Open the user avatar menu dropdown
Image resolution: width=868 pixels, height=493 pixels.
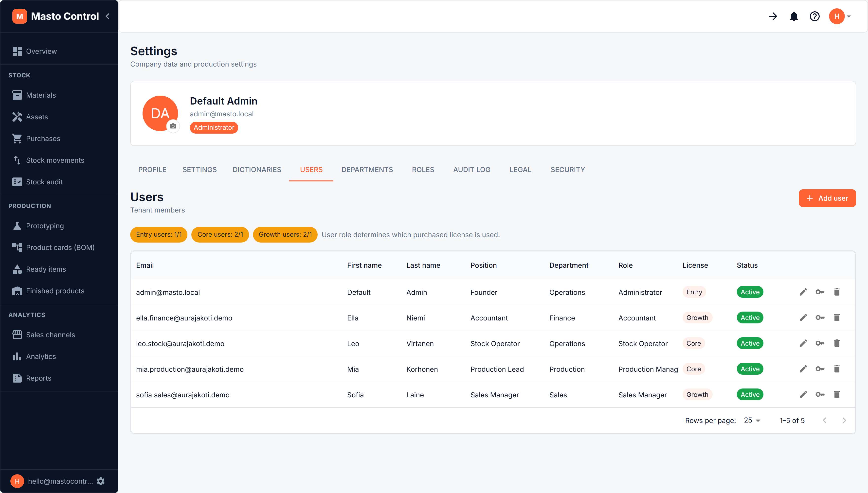(x=840, y=16)
